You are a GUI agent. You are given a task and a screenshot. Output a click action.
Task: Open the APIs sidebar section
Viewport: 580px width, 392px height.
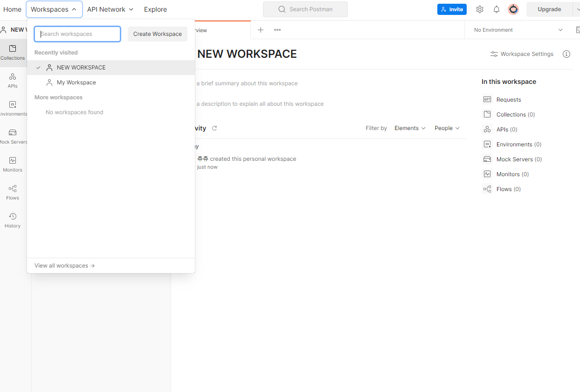[13, 80]
